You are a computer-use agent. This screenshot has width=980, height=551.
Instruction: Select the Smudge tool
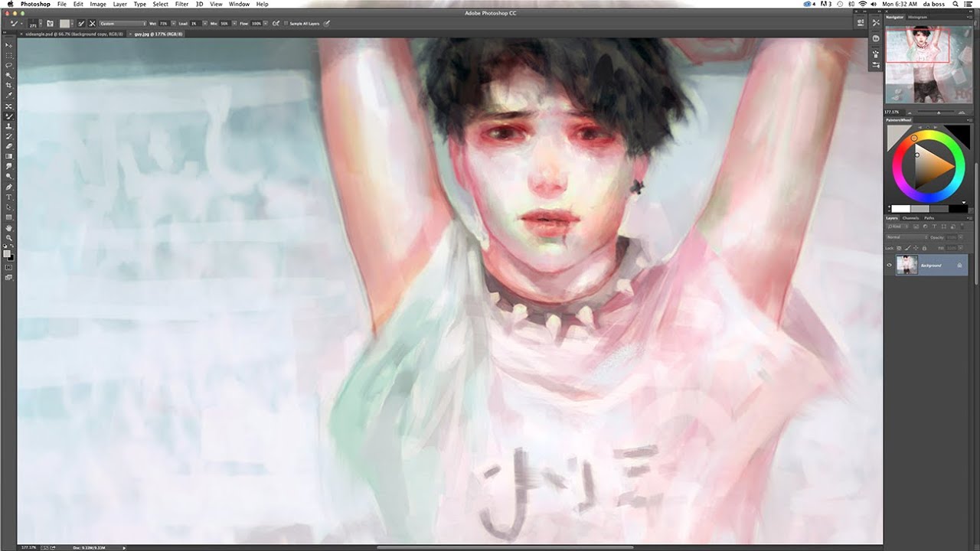pyautogui.click(x=8, y=166)
